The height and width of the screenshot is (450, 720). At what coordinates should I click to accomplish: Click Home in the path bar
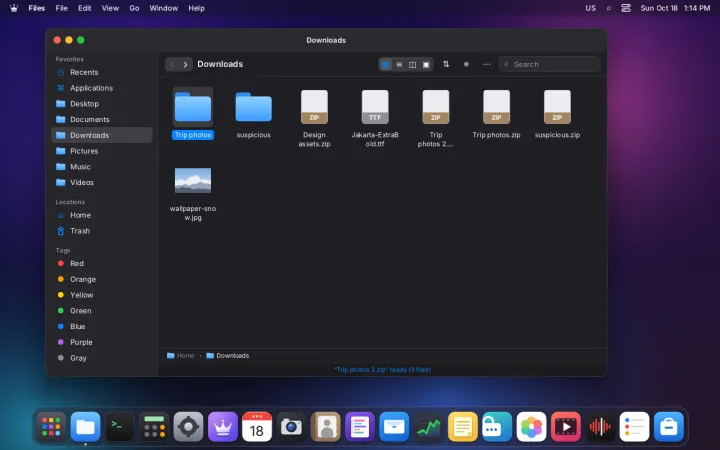tap(180, 356)
